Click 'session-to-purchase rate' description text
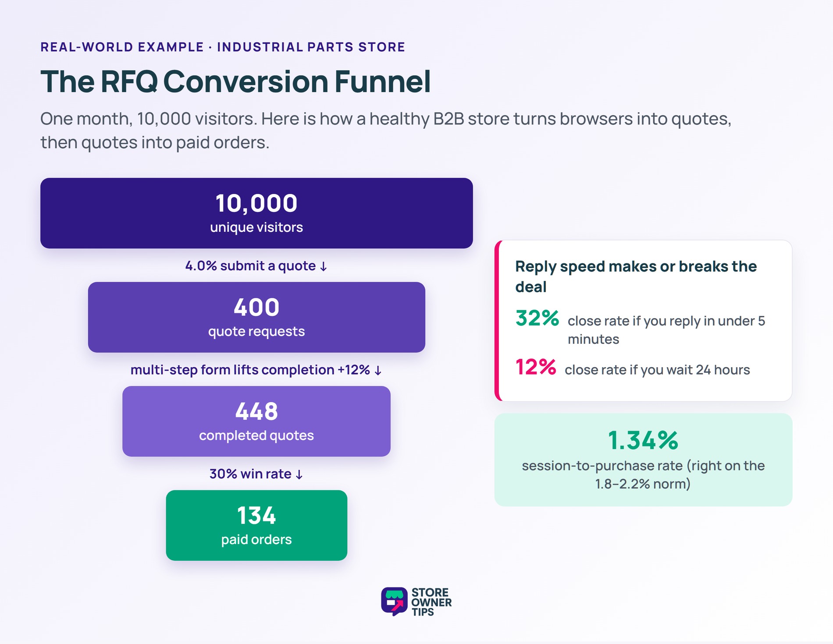The height and width of the screenshot is (644, 833). pyautogui.click(x=643, y=474)
